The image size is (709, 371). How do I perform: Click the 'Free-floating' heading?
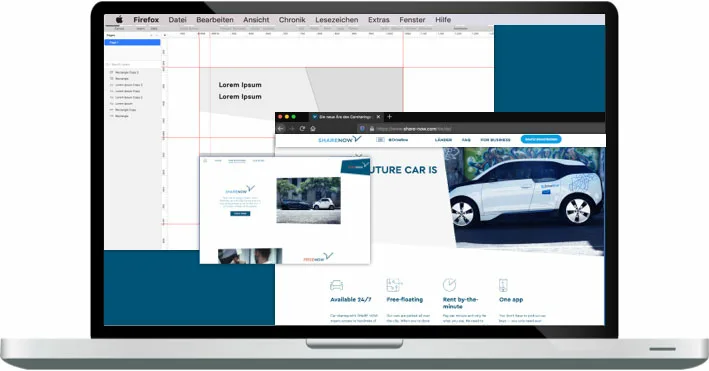click(405, 300)
